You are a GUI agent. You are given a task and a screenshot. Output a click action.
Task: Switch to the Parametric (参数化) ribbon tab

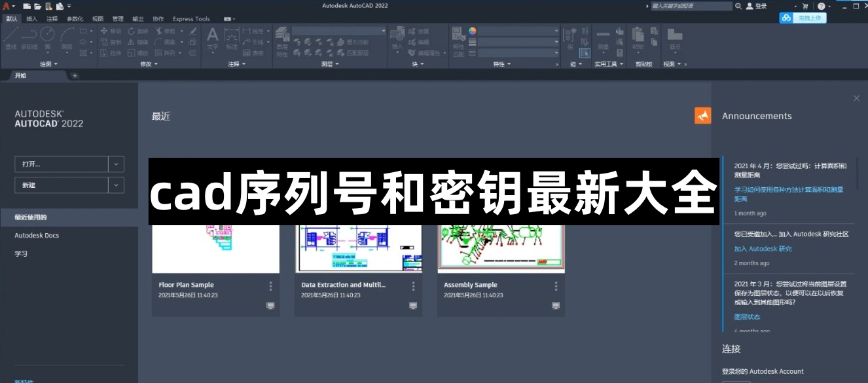[x=75, y=19]
